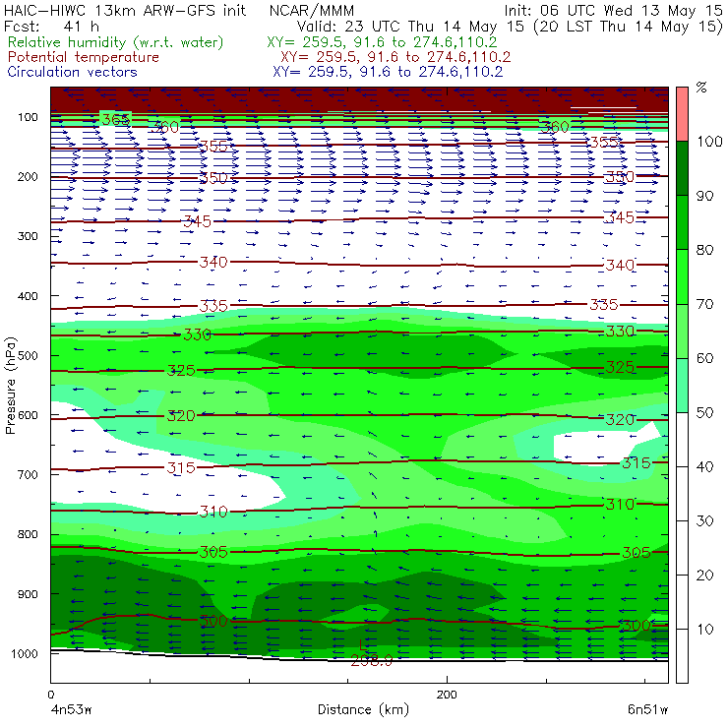Viewport: 728px width, 728px height.
Task: Click the 1000 hPa pressure tick label
Action: [x=25, y=653]
